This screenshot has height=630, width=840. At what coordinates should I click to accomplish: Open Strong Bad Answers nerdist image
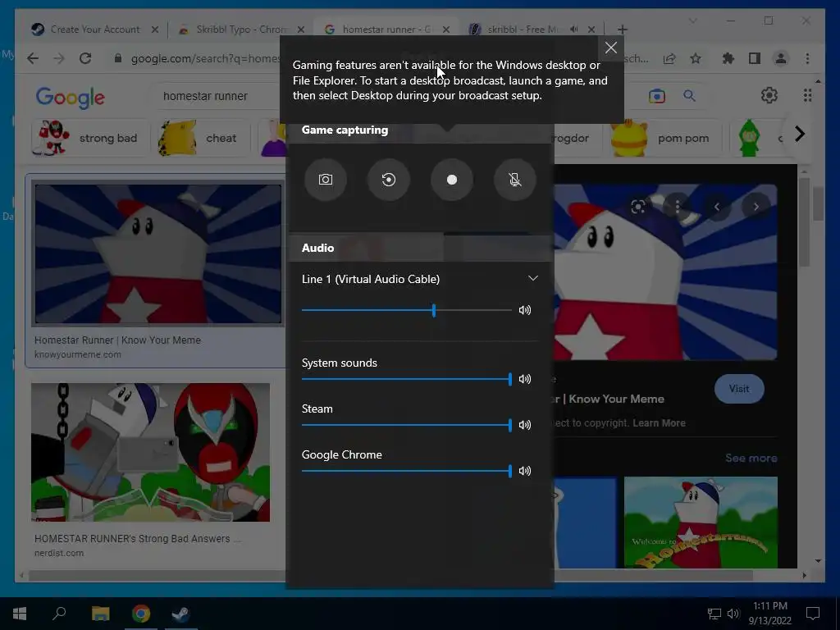point(151,452)
